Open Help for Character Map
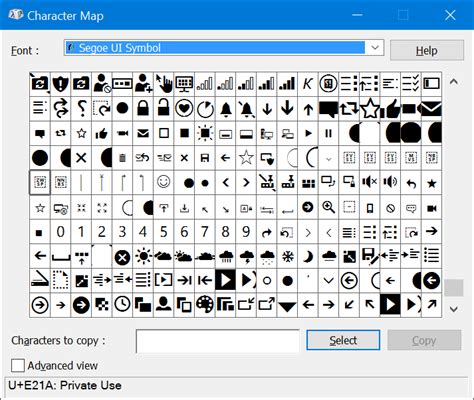Image resolution: width=474 pixels, height=400 pixels. [427, 50]
